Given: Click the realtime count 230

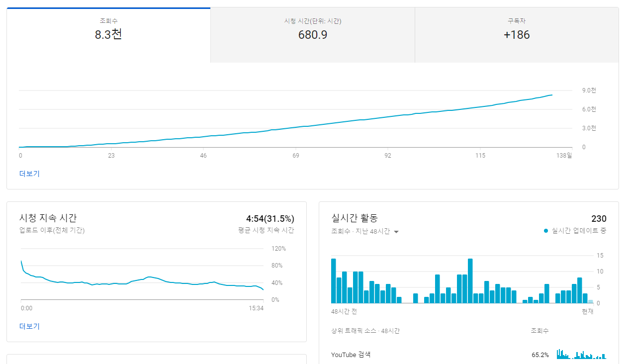Looking at the screenshot, I should tap(599, 219).
